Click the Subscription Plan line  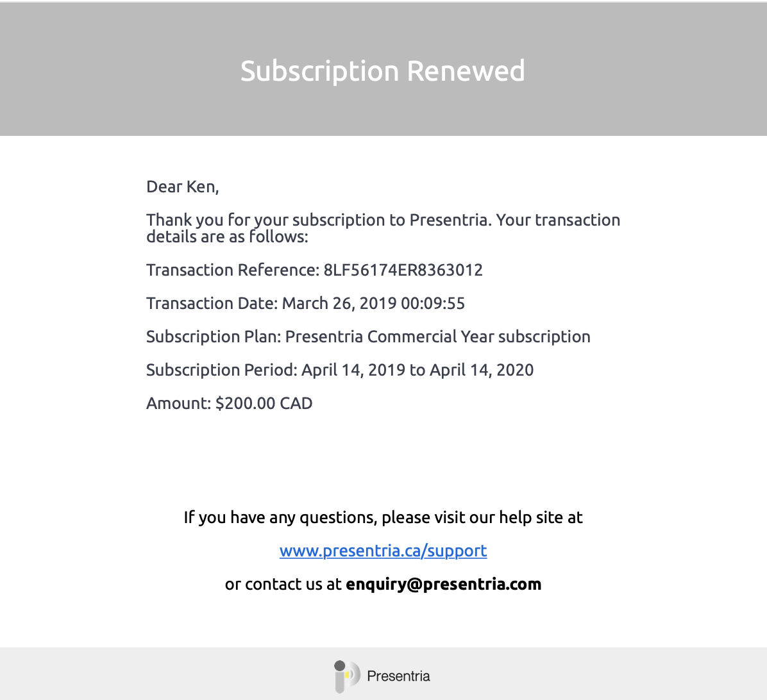click(x=368, y=337)
